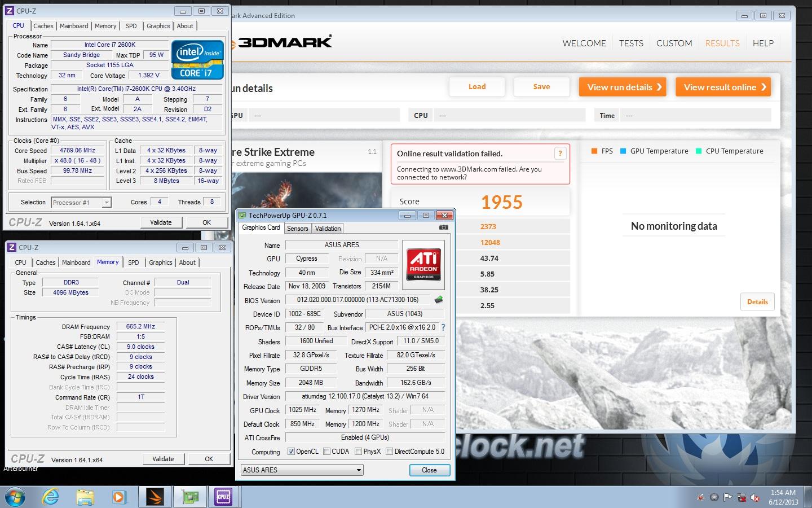Click the teal CPU Temperature legend swatch
Screen dimensions: 812x508
(699, 151)
